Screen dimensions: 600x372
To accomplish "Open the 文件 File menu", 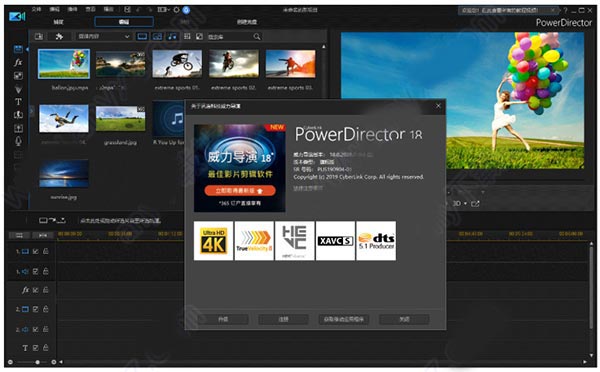I will [36, 9].
